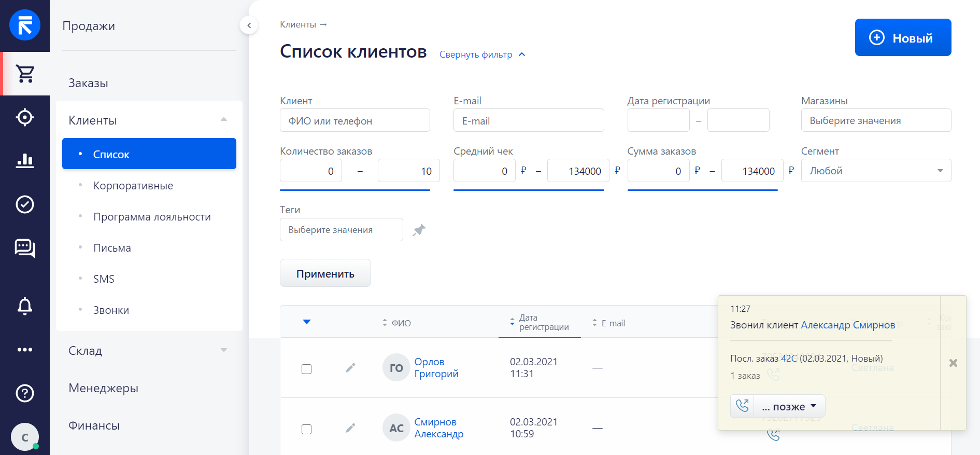
Task: Click the help question mark icon
Action: [x=25, y=393]
